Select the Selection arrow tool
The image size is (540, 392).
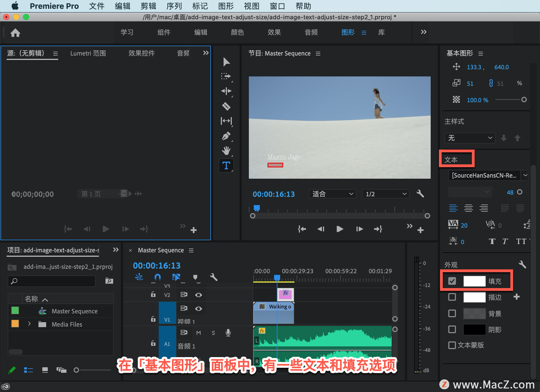tap(226, 62)
